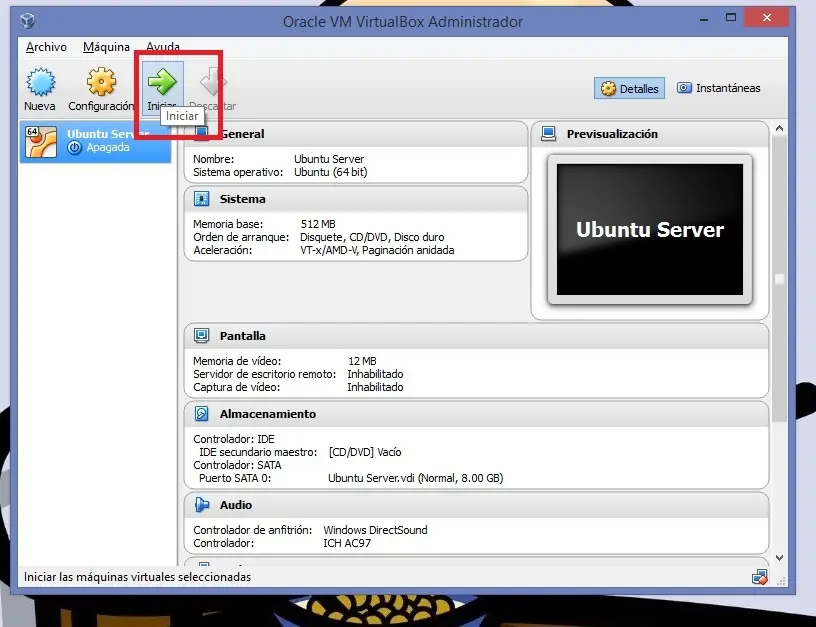The image size is (816, 627).
Task: Click 'Windows DirectSound' host driver value
Action: coord(375,530)
